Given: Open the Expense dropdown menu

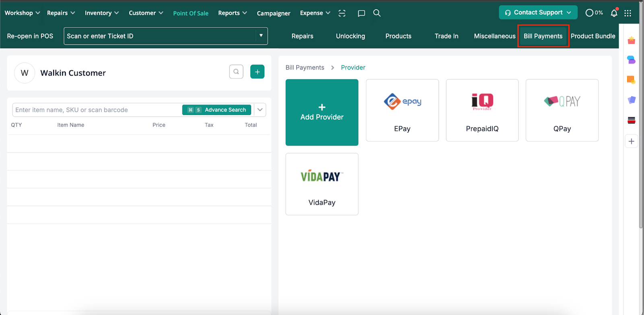Looking at the screenshot, I should [315, 13].
